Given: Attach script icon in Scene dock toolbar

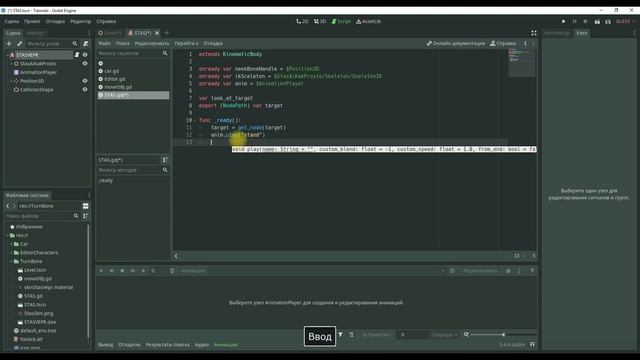Looking at the screenshot, I should 85,43.
